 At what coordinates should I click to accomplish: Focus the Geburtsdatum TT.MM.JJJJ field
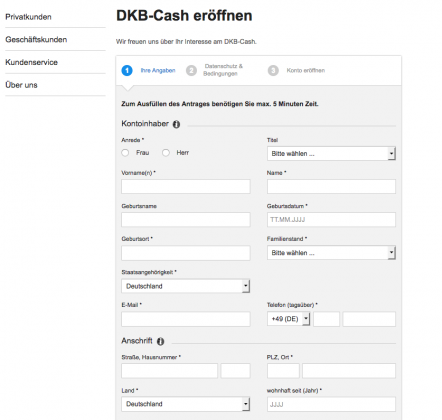[x=331, y=220]
